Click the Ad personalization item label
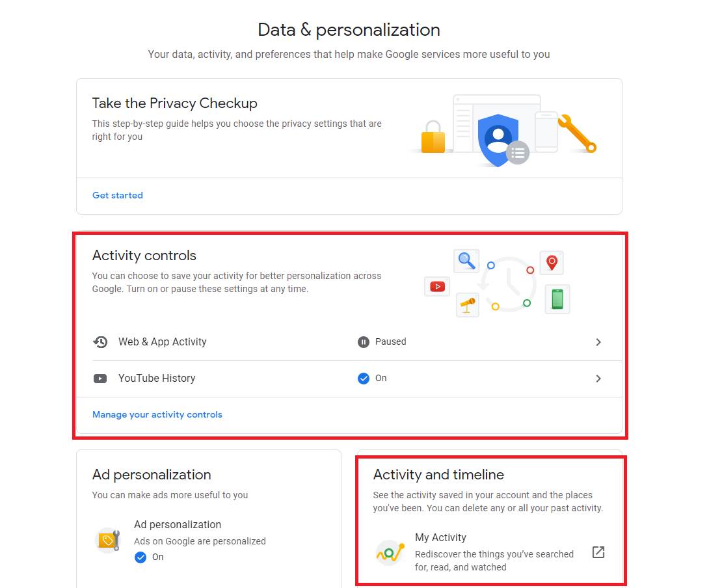The image size is (722, 588). 178,525
